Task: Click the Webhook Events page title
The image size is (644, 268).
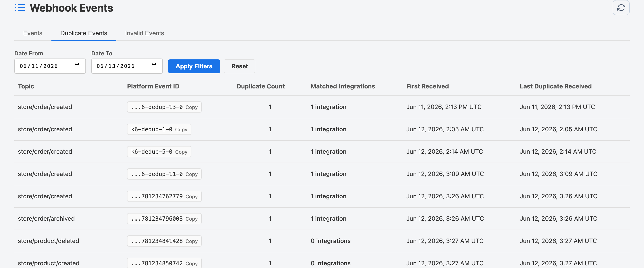Action: point(72,8)
